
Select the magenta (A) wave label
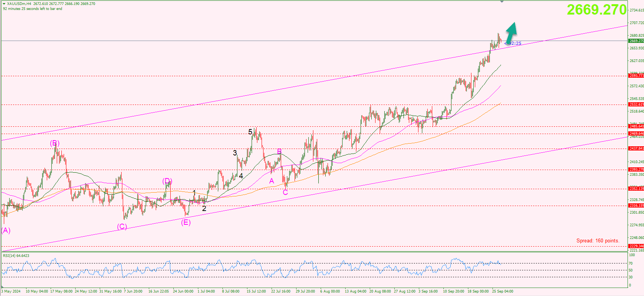pyautogui.click(x=6, y=231)
